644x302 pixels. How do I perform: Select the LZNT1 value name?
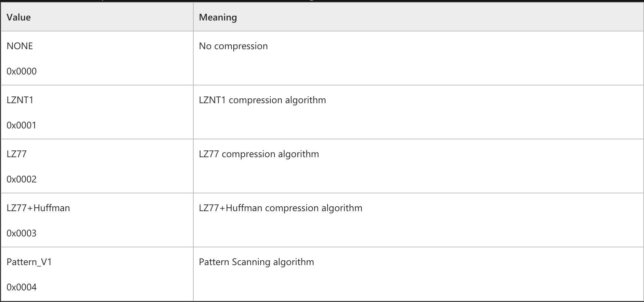tap(20, 100)
